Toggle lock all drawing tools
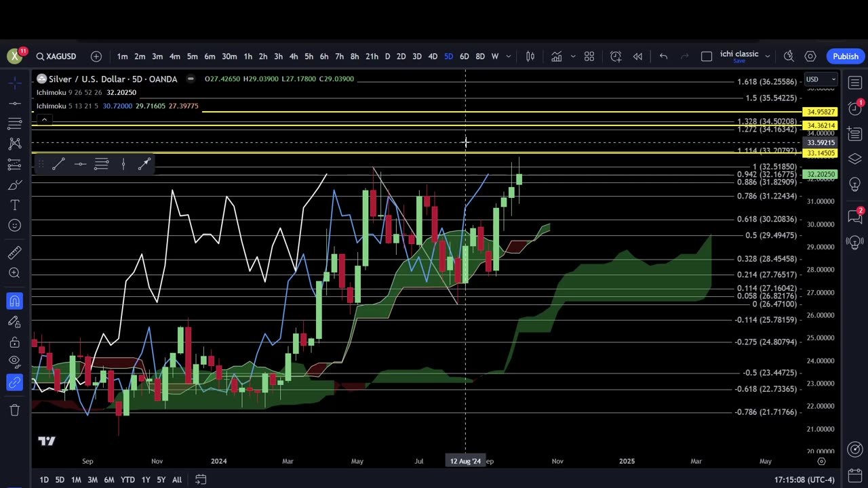 point(14,342)
